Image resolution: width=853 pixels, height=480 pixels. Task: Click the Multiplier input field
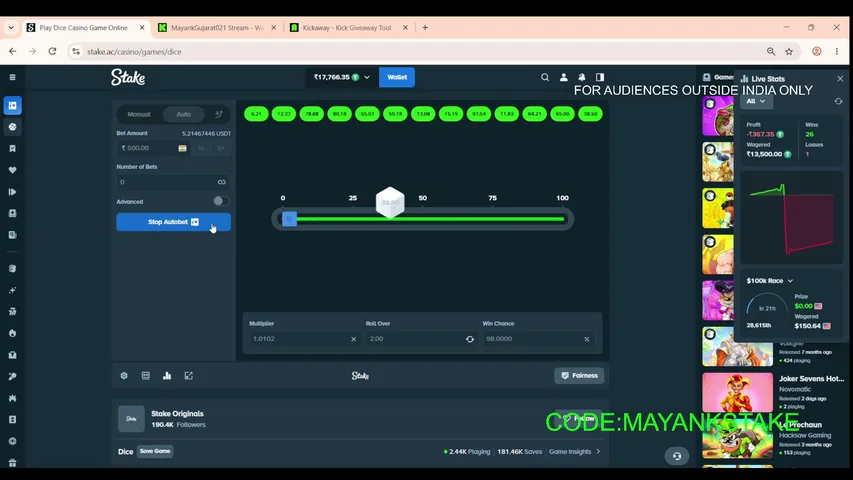304,339
